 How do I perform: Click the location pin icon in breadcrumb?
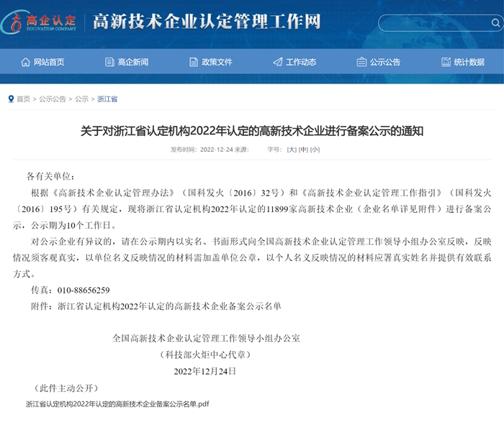(12, 99)
